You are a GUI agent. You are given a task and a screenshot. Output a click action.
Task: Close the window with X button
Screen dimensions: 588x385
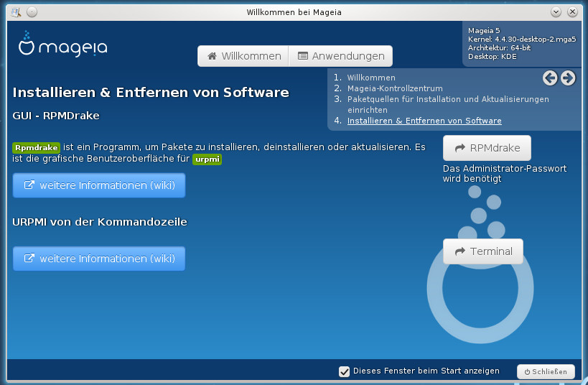572,12
